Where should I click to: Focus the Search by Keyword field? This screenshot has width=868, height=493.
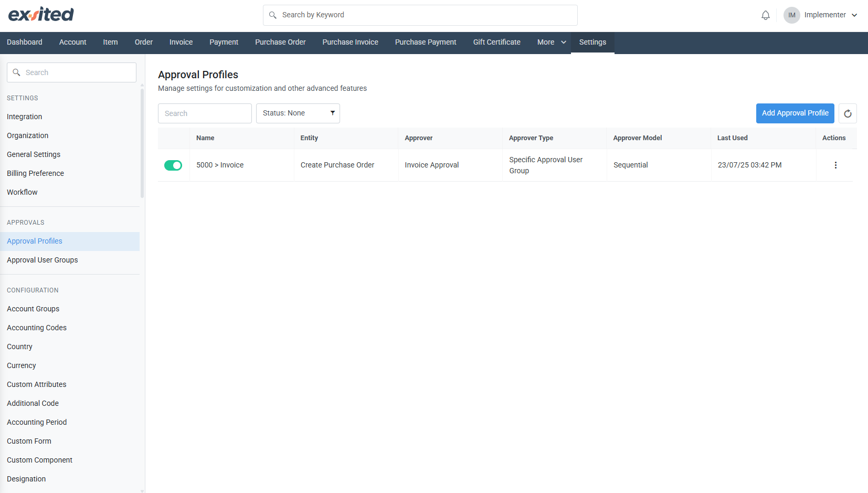click(x=420, y=15)
